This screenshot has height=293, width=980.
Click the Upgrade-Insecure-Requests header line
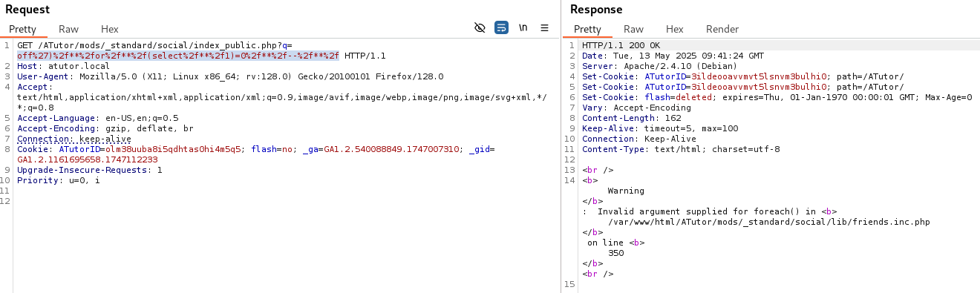(90, 170)
